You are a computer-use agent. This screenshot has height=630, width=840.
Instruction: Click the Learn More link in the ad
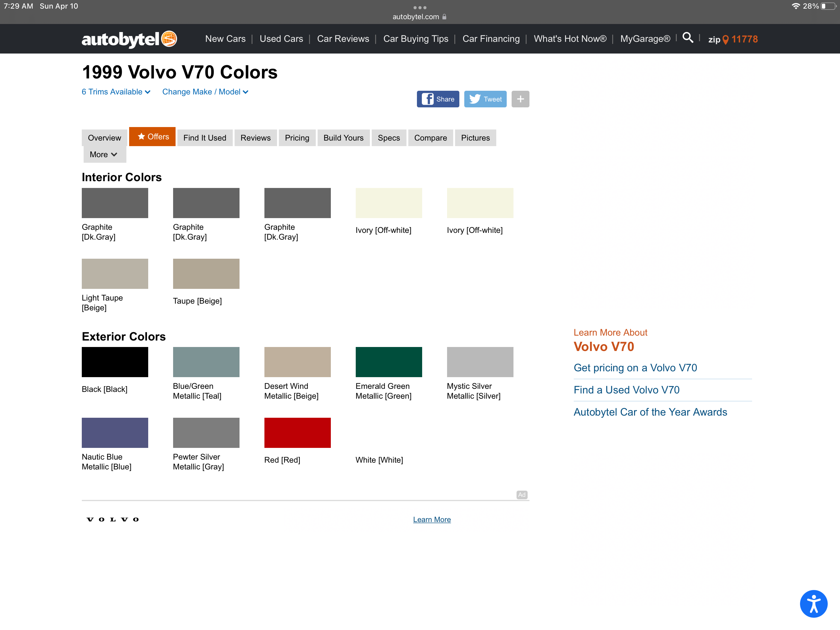[432, 519]
